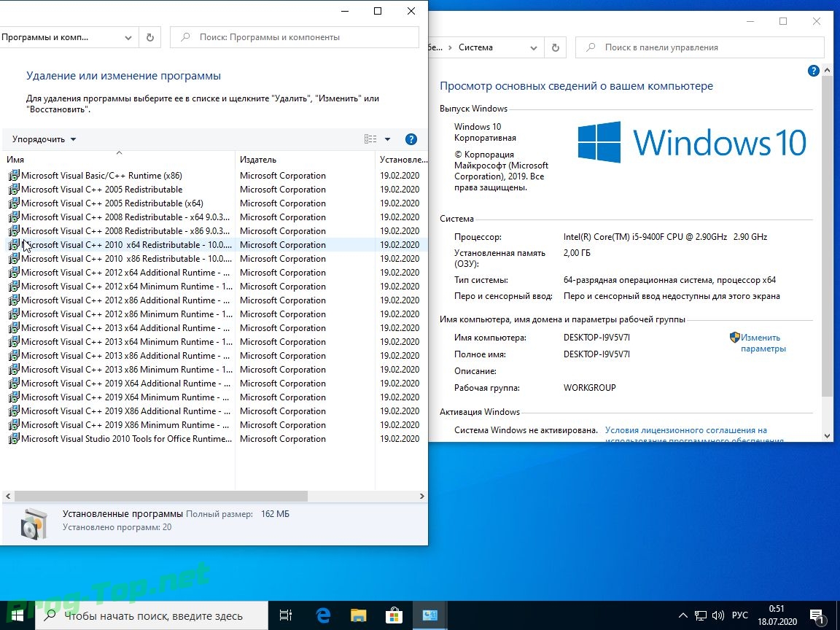
Task: Select Microsoft Visual Studio 2010 Tools entry
Action: pyautogui.click(x=125, y=439)
